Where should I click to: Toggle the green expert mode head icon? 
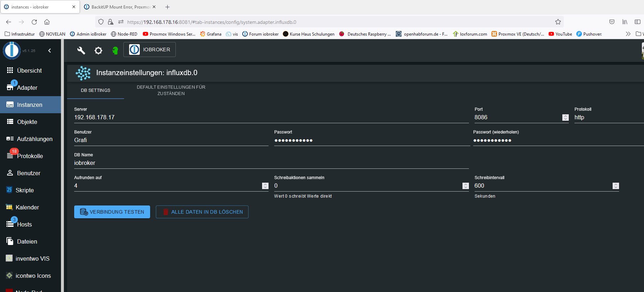tap(115, 51)
